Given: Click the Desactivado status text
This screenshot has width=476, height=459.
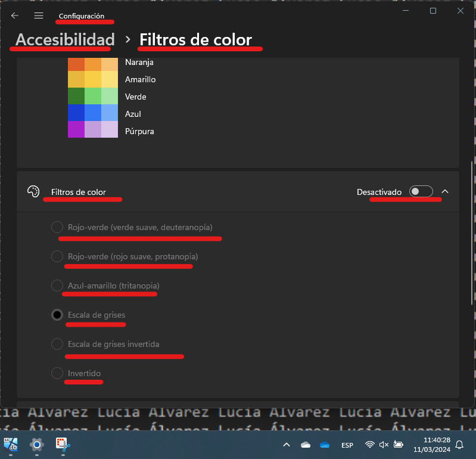Looking at the screenshot, I should click(379, 192).
